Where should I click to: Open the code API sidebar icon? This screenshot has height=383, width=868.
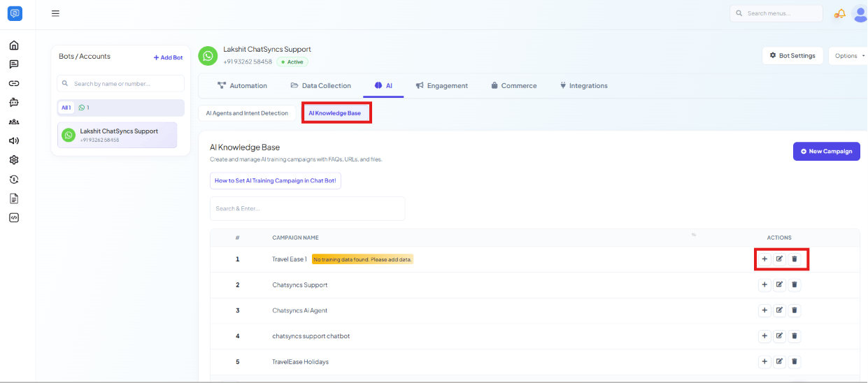click(x=14, y=217)
